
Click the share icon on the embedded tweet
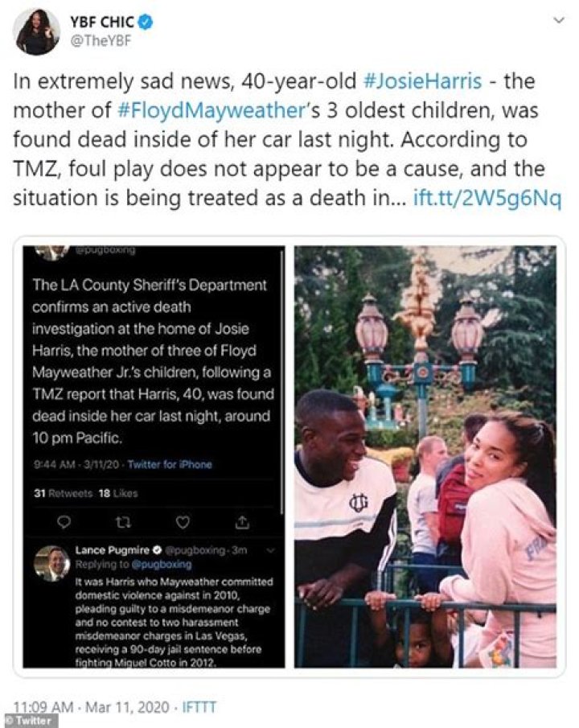pyautogui.click(x=244, y=521)
